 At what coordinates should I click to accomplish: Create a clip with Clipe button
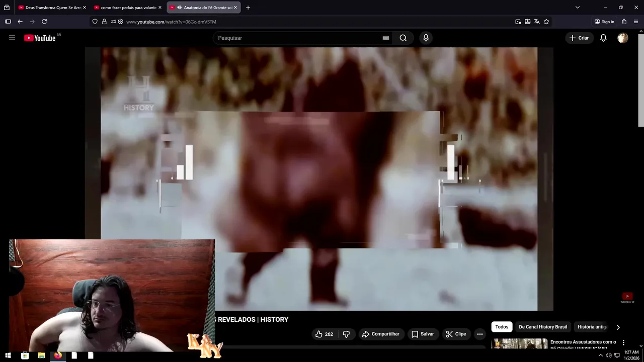click(x=456, y=334)
